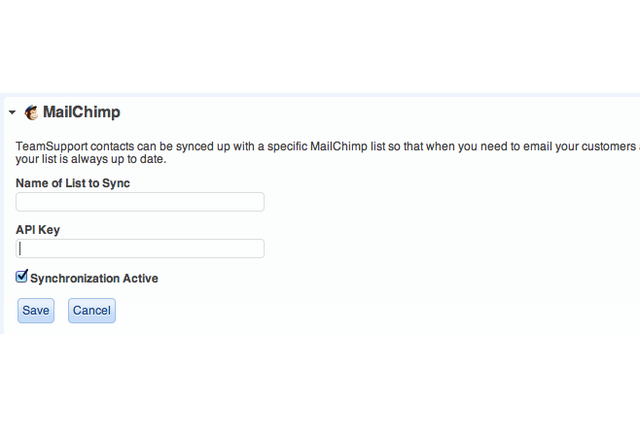Uncheck the Synchronization Active checkbox
The width and height of the screenshot is (640, 426).
[x=22, y=276]
